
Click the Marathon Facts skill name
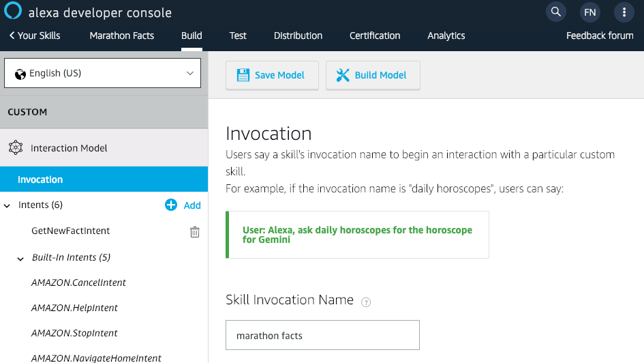tap(121, 35)
